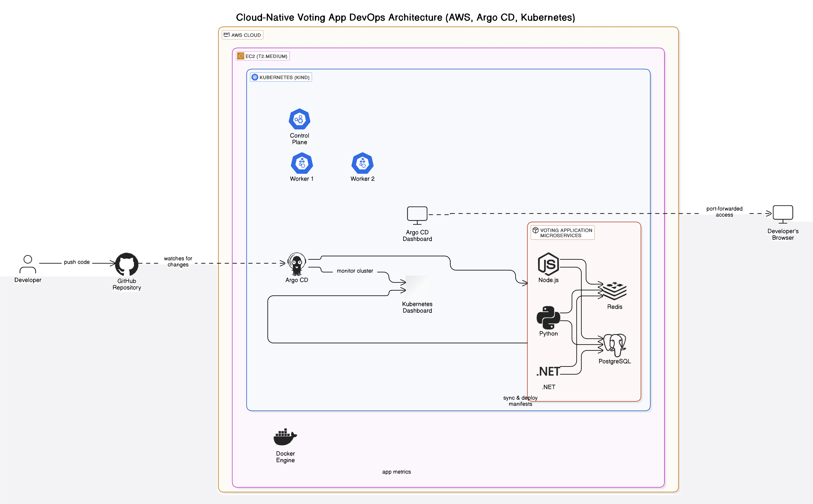Screen dimensions: 813x504
Task: Click the Node.js hexagon icon
Action: 548,264
